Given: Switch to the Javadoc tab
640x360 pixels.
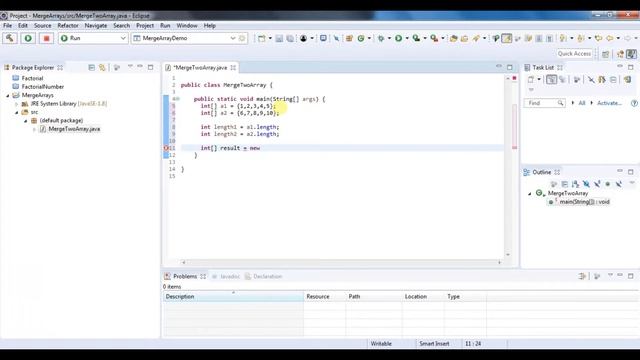Looking at the screenshot, I should 227,276.
